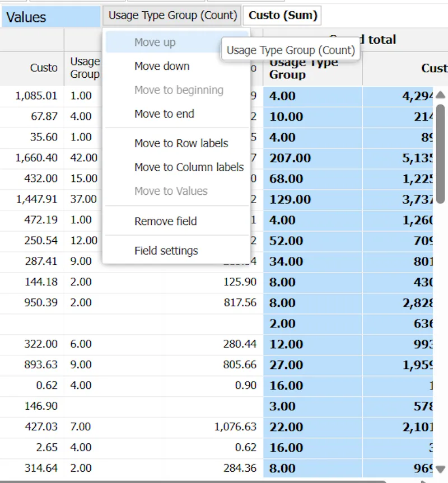
Task: Select the cell with value 42.00
Action: click(83, 158)
